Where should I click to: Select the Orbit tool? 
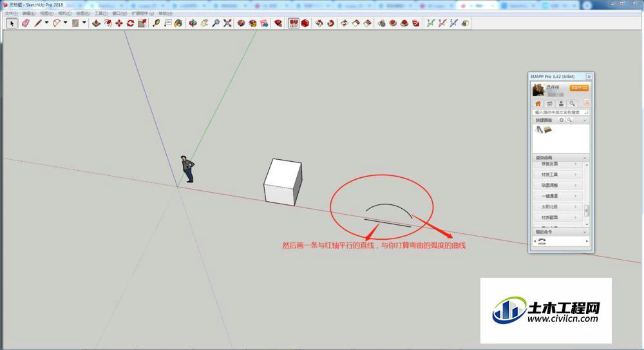tap(193, 23)
